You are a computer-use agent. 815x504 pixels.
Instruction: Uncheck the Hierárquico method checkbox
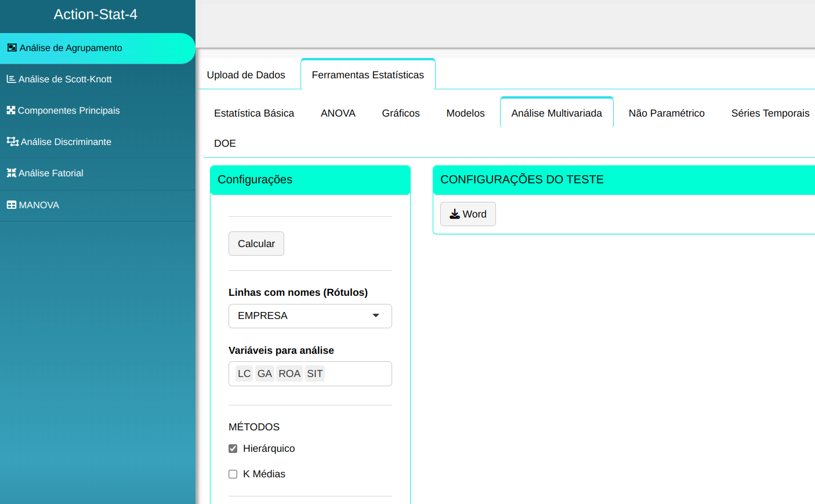[233, 448]
